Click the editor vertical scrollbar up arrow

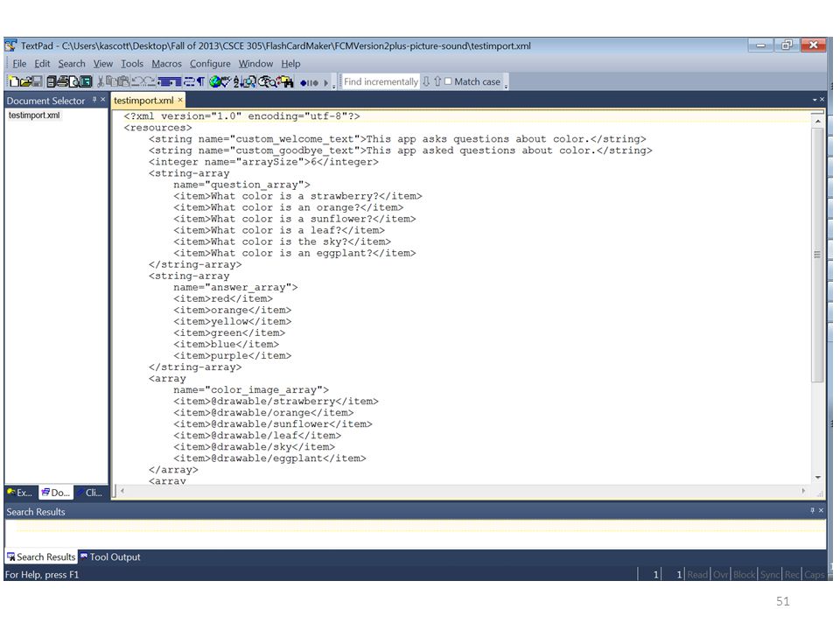pyautogui.click(x=817, y=122)
